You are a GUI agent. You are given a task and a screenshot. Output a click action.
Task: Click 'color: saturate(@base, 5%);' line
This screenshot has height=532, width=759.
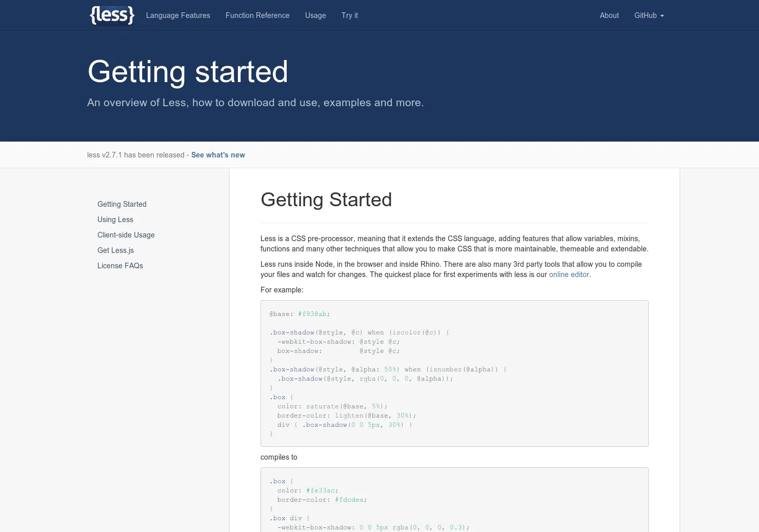[x=332, y=406]
